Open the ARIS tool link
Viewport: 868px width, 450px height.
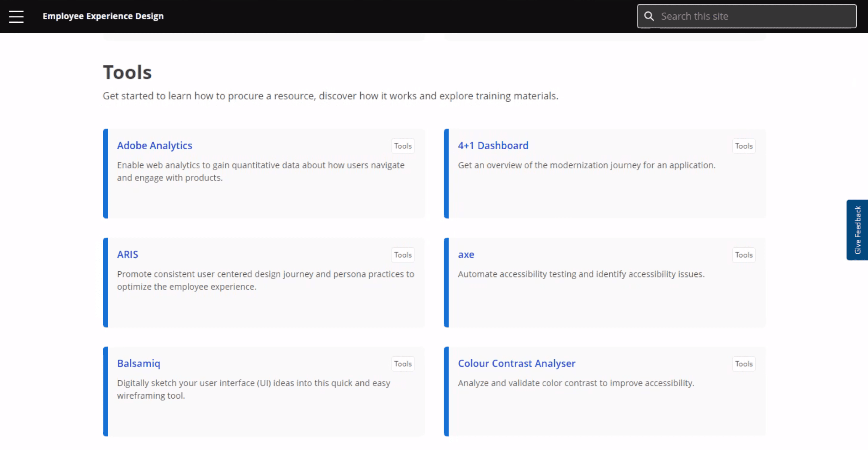pos(127,254)
